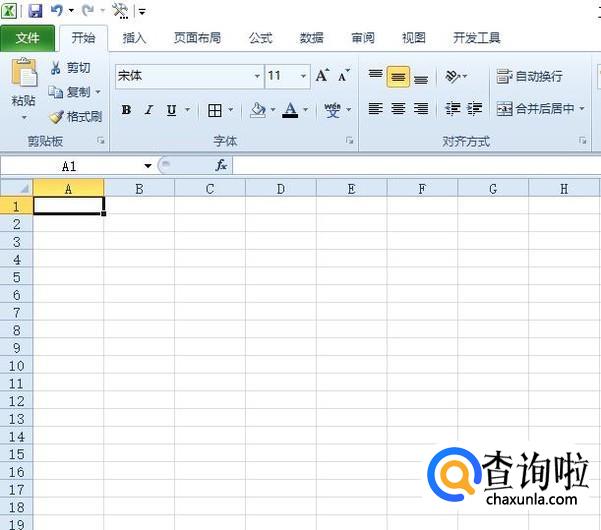
Task: Open the 公式 ribbon tab
Action: coord(260,38)
